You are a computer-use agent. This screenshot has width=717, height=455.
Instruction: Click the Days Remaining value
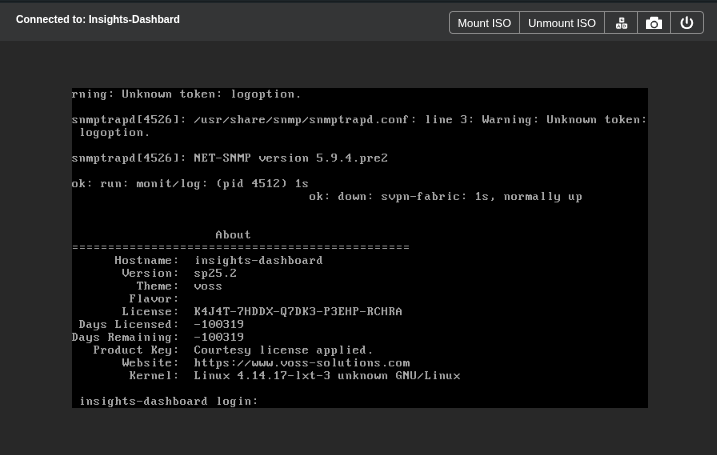(x=218, y=337)
